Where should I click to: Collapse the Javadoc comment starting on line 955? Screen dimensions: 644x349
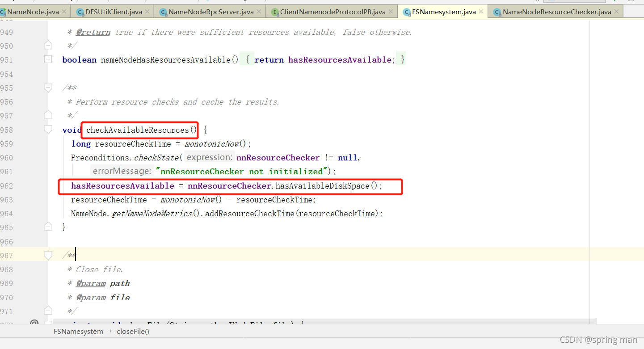pyautogui.click(x=48, y=88)
